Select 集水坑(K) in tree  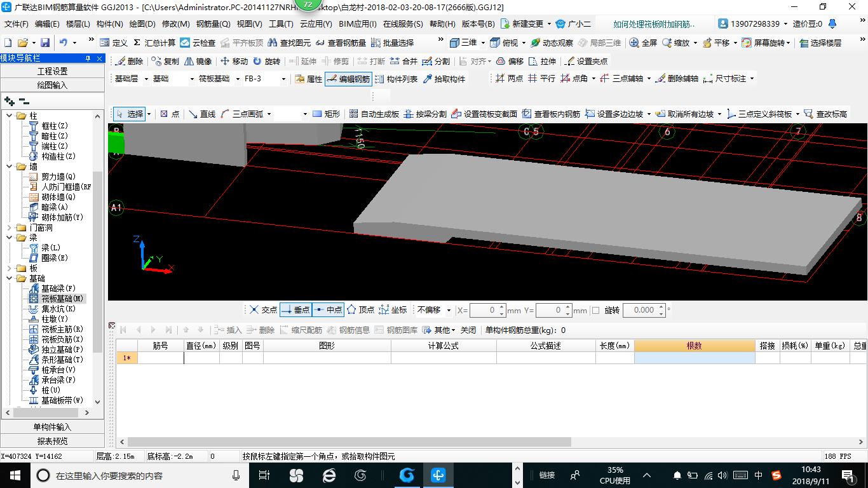tap(58, 309)
